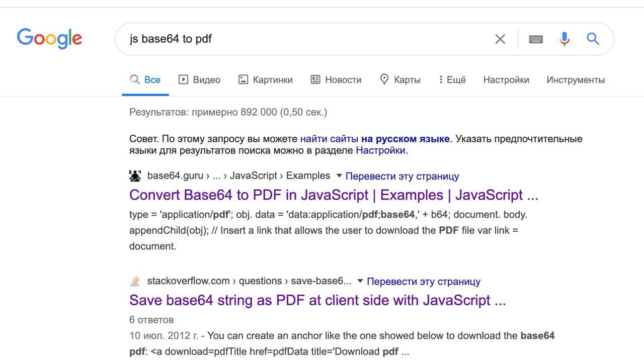The height and width of the screenshot is (360, 644).
Task: Click the stackoverflow.com breadcrumb text
Action: point(249,281)
